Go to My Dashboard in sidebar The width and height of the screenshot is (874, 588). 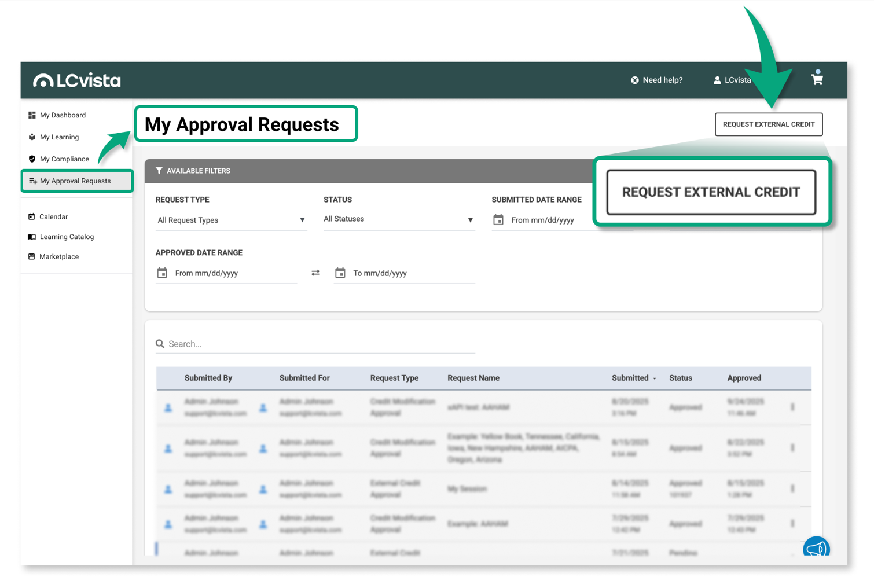[x=63, y=115]
